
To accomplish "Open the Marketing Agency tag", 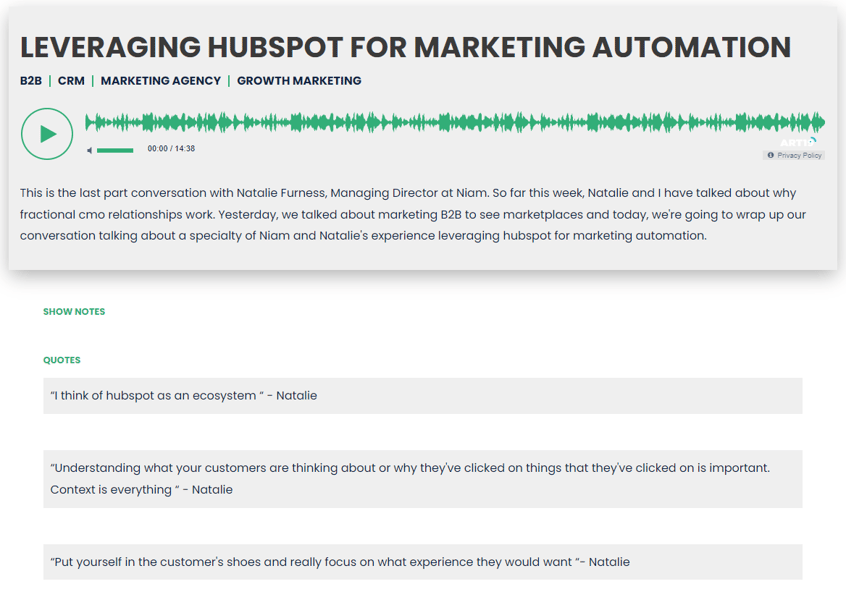I will [161, 81].
